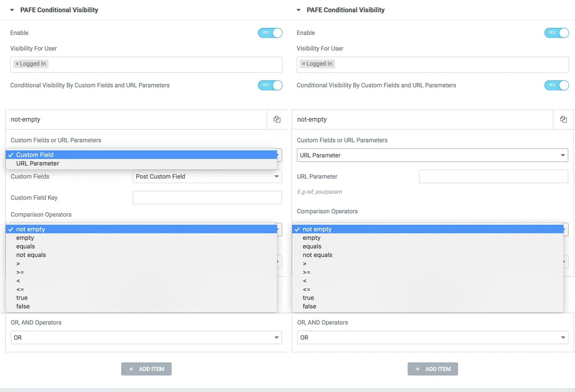The width and height of the screenshot is (575, 392).
Task: Click the plus icon on left ADD ITEM button
Action: point(131,369)
